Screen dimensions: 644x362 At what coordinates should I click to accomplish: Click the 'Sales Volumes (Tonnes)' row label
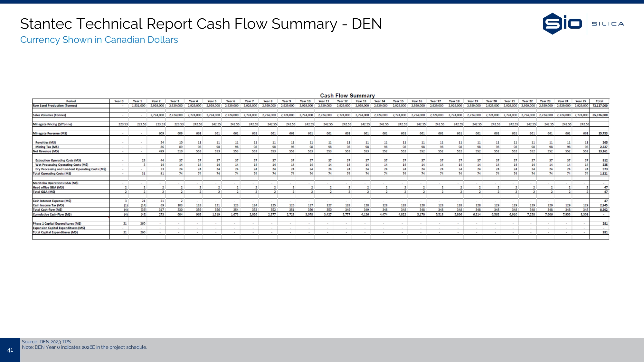click(x=49, y=115)
